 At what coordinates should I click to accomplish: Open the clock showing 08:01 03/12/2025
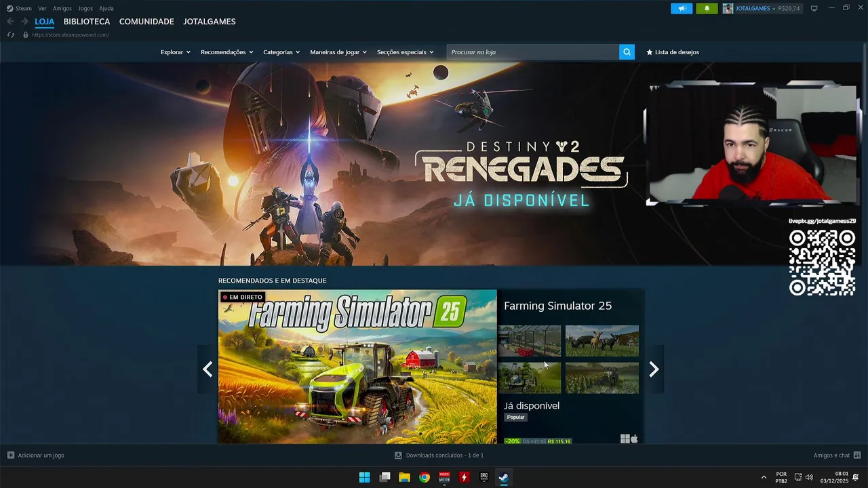click(x=834, y=477)
